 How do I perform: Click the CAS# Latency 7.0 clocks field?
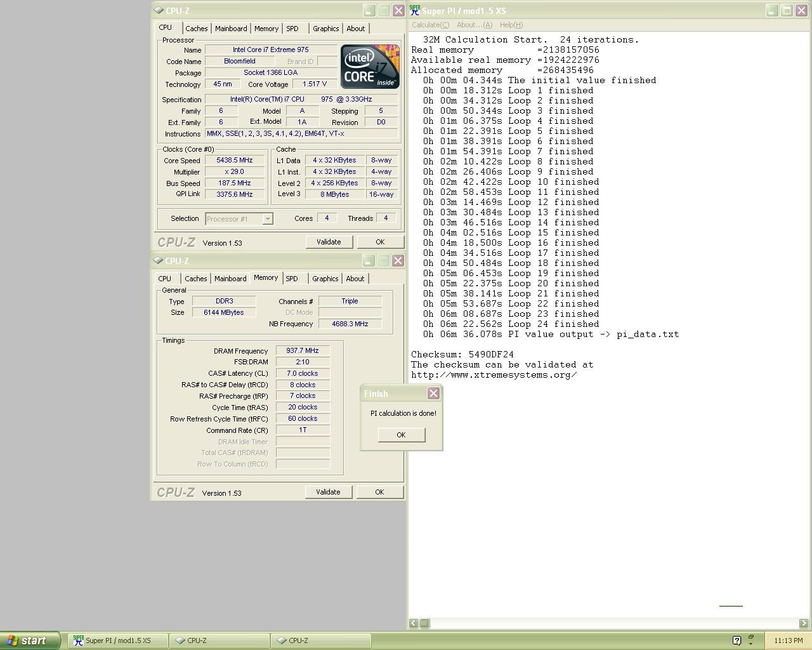303,373
